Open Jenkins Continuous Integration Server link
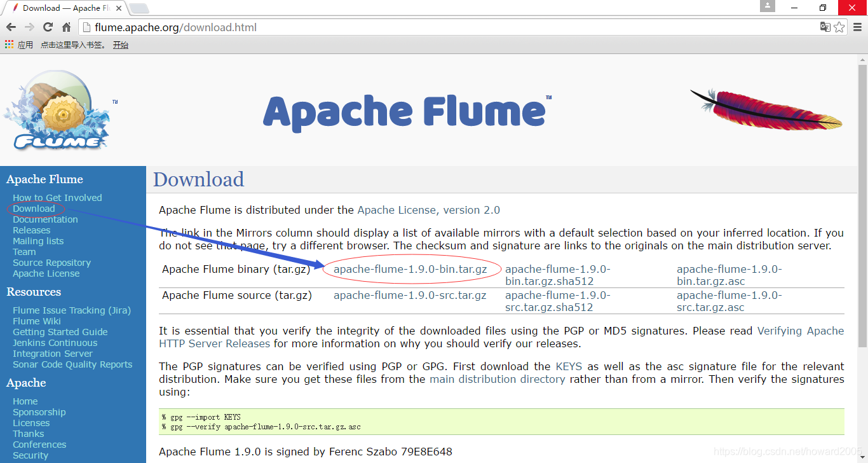 click(55, 348)
